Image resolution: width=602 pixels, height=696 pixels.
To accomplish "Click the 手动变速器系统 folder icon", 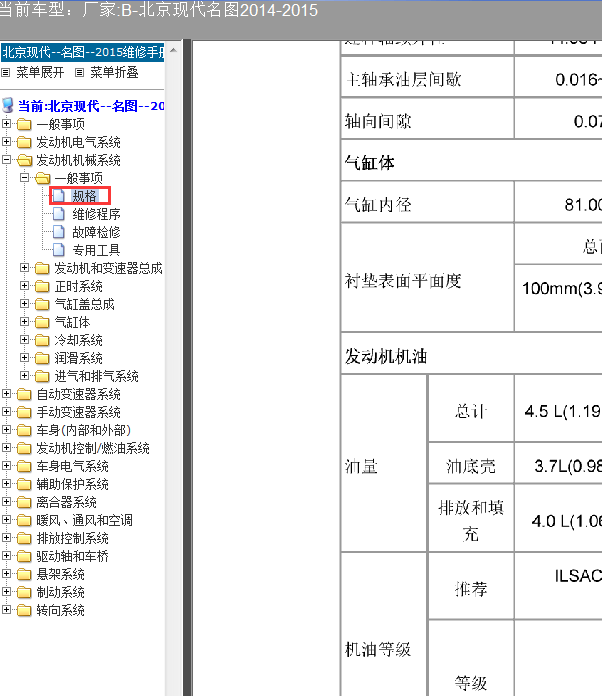I will (x=24, y=412).
